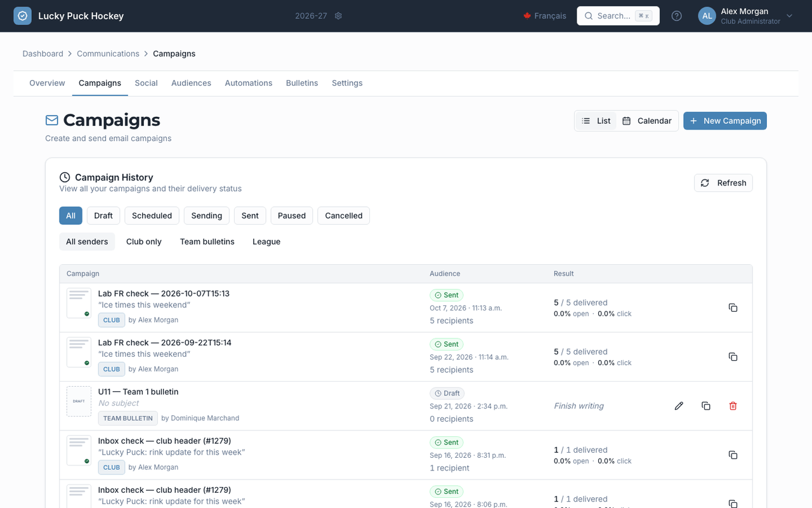Filter campaigns by Scheduled status
The image size is (812, 508).
(152, 215)
